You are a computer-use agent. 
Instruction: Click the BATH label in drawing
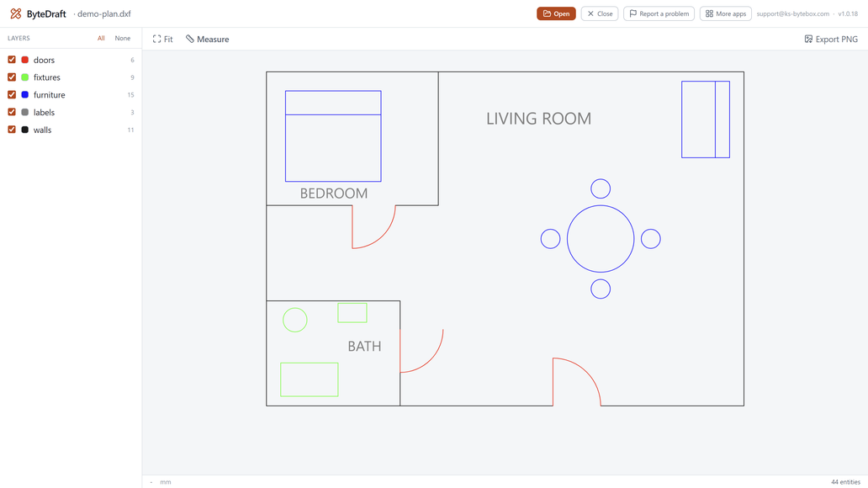coord(364,346)
